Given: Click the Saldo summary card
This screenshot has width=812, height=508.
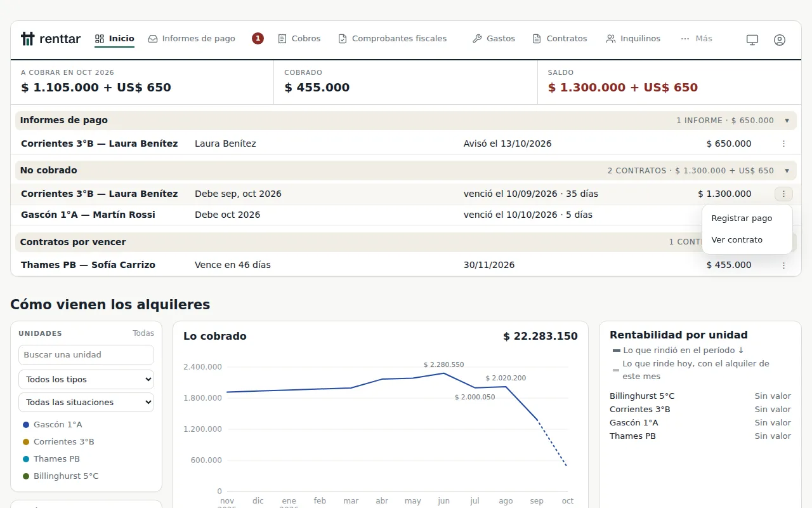Looking at the screenshot, I should point(669,82).
